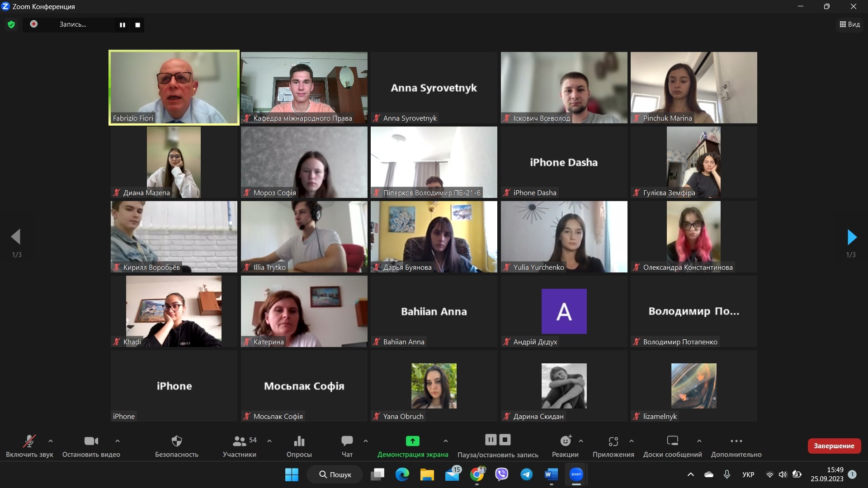
Task: Open Microsoft Word from taskbar
Action: (551, 474)
